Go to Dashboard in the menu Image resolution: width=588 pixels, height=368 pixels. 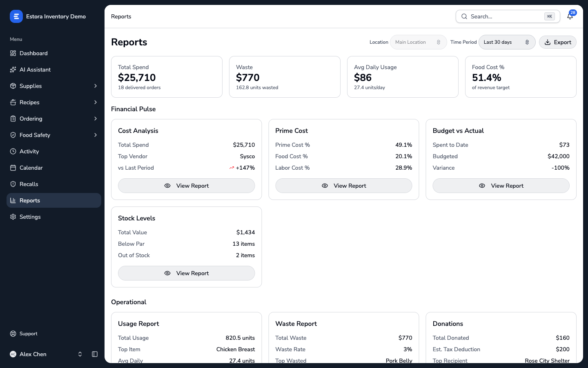tap(54, 53)
